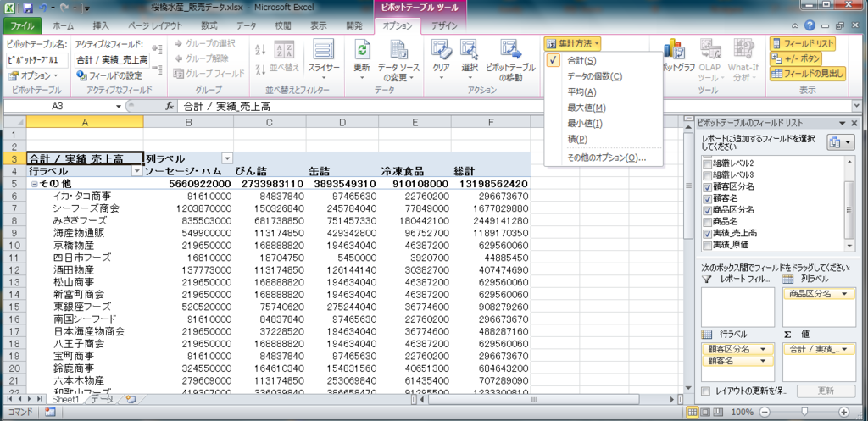Toggle the 組織レベル3 field checkbox

click(708, 175)
